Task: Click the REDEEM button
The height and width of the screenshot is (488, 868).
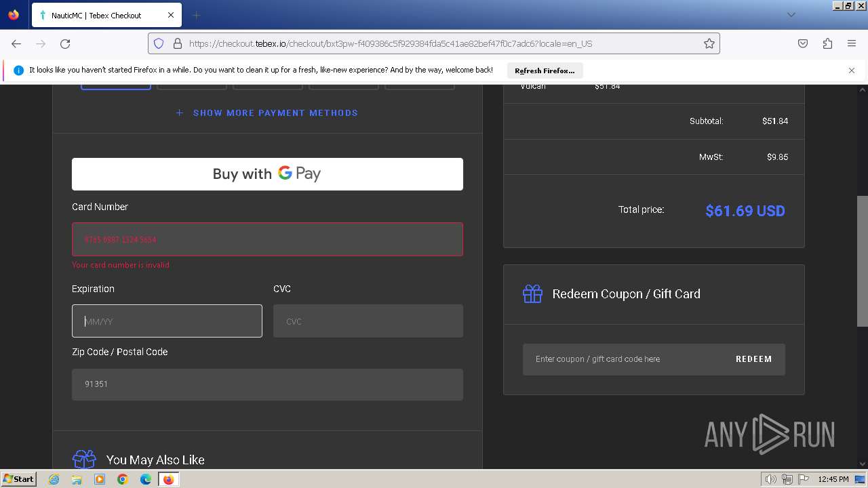Action: (x=754, y=359)
